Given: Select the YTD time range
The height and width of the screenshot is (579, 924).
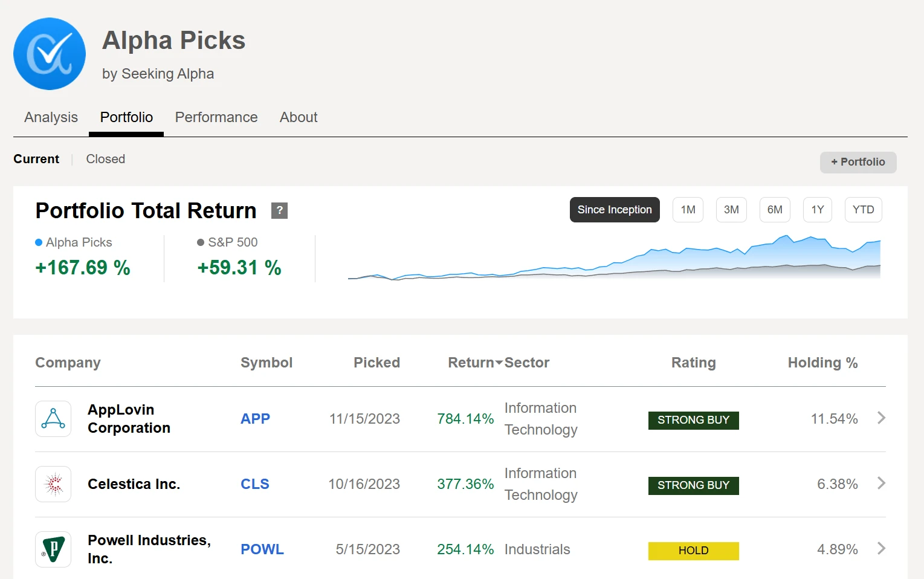Looking at the screenshot, I should coord(864,210).
